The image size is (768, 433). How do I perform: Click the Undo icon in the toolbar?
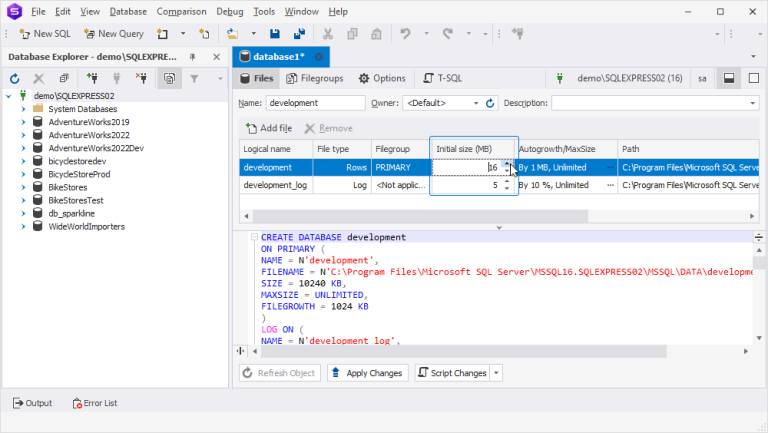pyautogui.click(x=405, y=33)
